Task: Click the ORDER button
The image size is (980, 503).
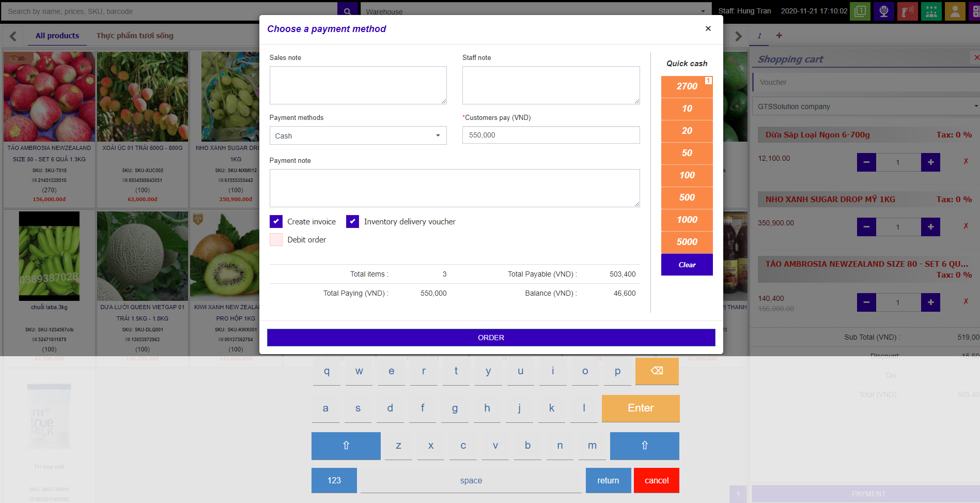Action: point(490,337)
